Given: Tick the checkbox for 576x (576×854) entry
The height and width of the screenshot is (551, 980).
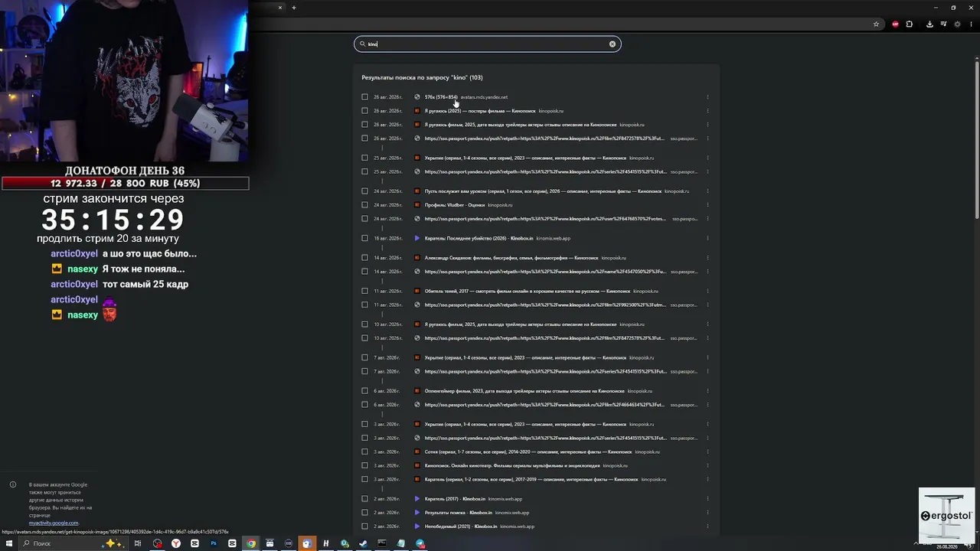Looking at the screenshot, I should pyautogui.click(x=365, y=97).
